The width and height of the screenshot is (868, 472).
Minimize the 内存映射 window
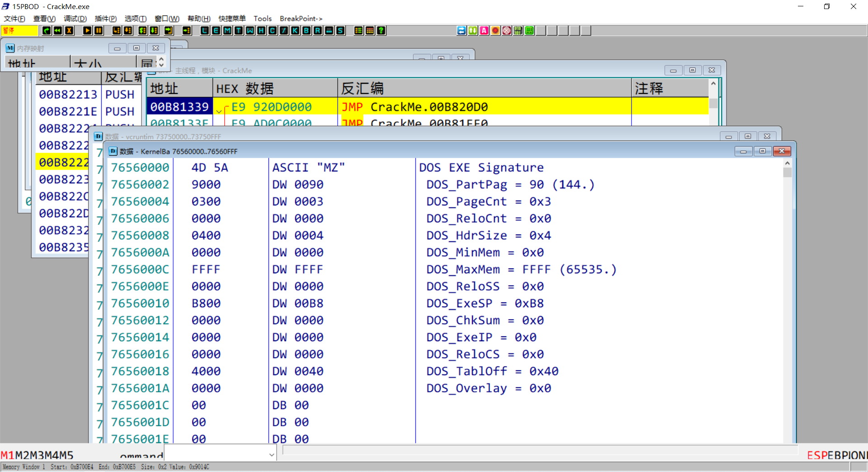click(x=117, y=48)
